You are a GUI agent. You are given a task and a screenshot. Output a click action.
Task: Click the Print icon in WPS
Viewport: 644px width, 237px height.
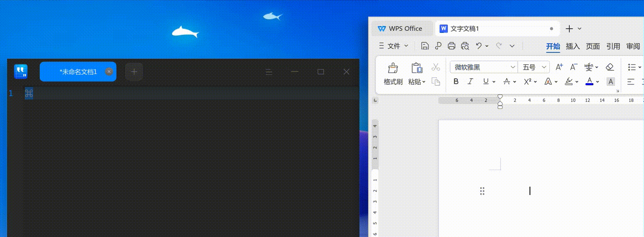click(451, 46)
